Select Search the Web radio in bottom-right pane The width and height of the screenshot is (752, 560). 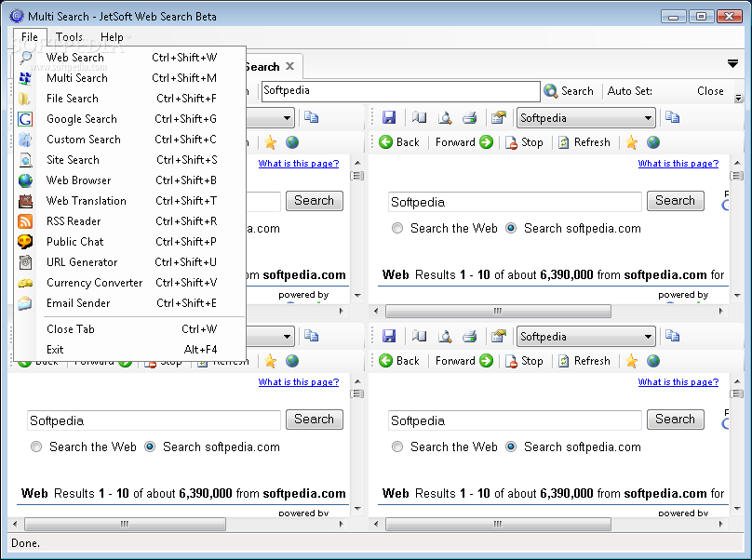(397, 447)
